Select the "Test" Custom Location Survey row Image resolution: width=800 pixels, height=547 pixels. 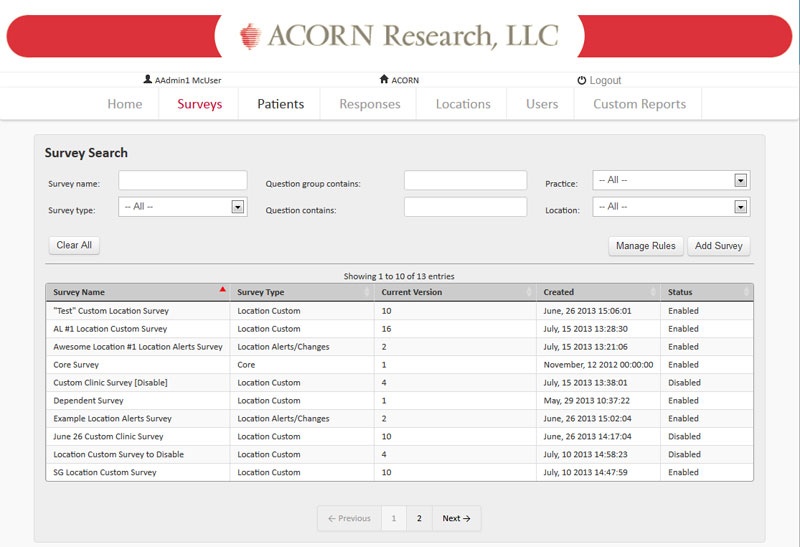pyautogui.click(x=399, y=311)
